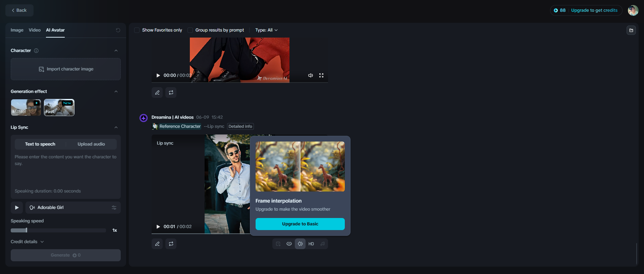Click the first video progress bar
The image size is (644, 274).
[240, 82]
